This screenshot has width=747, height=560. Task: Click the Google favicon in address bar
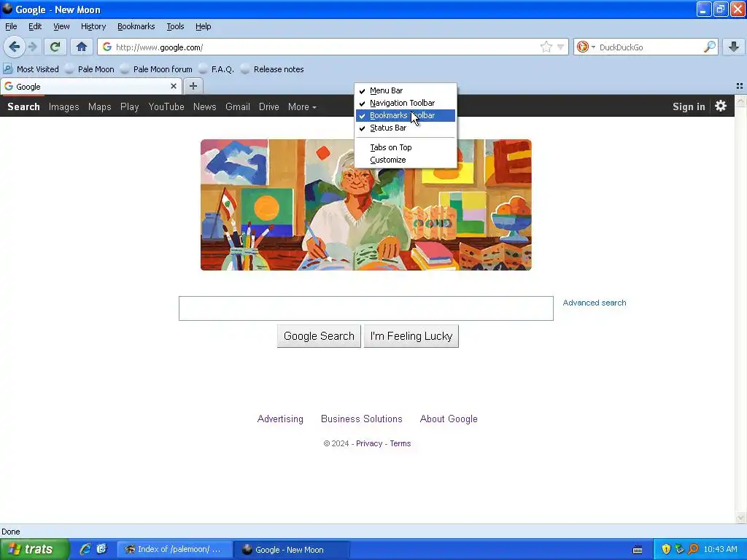[107, 47]
